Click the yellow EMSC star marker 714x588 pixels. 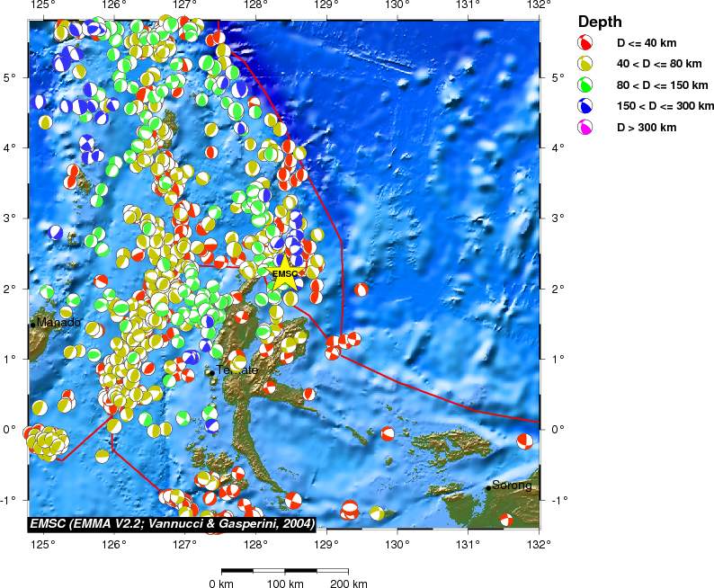click(284, 273)
